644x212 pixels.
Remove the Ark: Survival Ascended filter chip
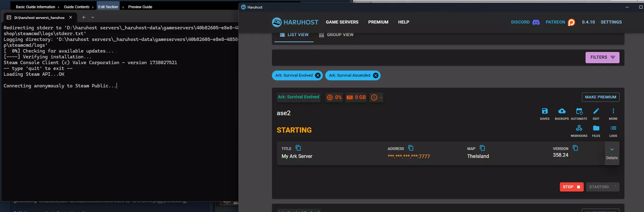376,75
